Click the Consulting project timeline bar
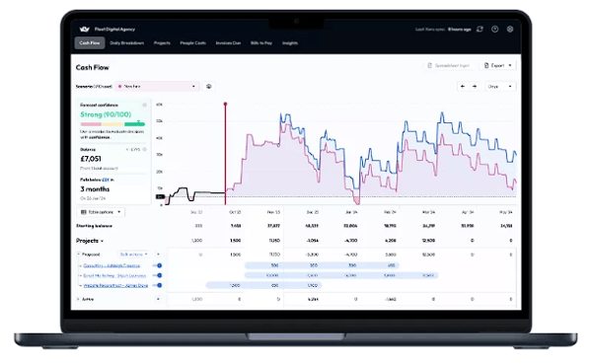The width and height of the screenshot is (592, 364). pyautogui.click(x=322, y=265)
